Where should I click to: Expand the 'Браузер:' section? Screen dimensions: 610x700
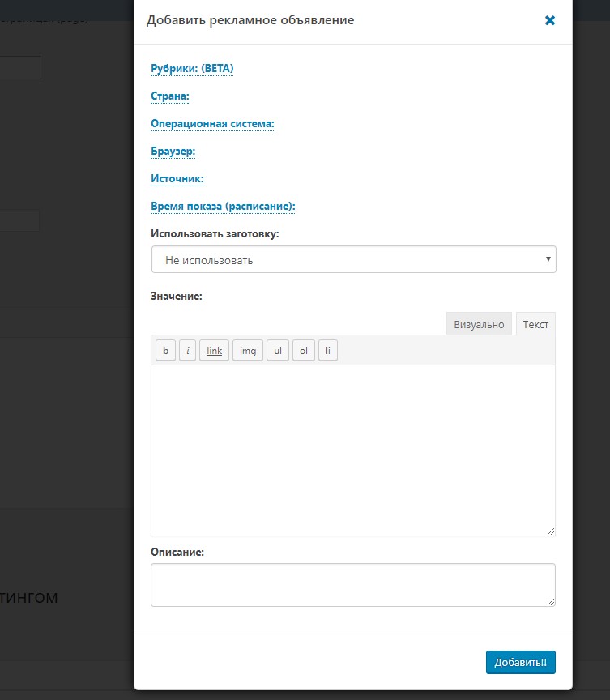173,152
